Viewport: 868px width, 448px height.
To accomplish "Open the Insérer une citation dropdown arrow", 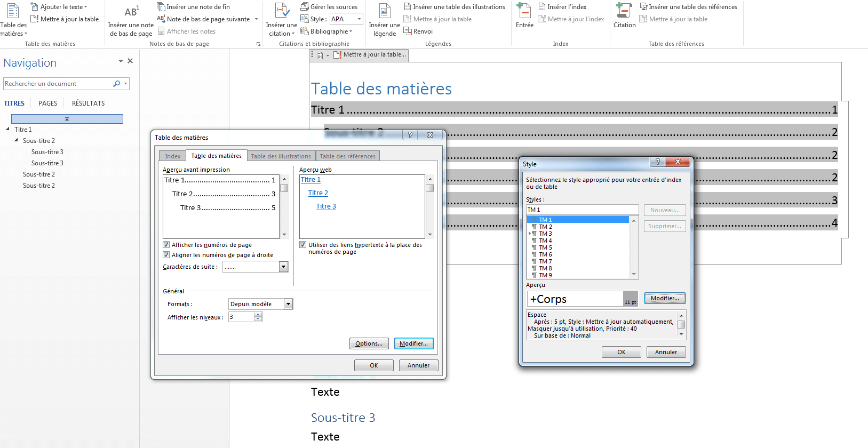I will coord(293,34).
